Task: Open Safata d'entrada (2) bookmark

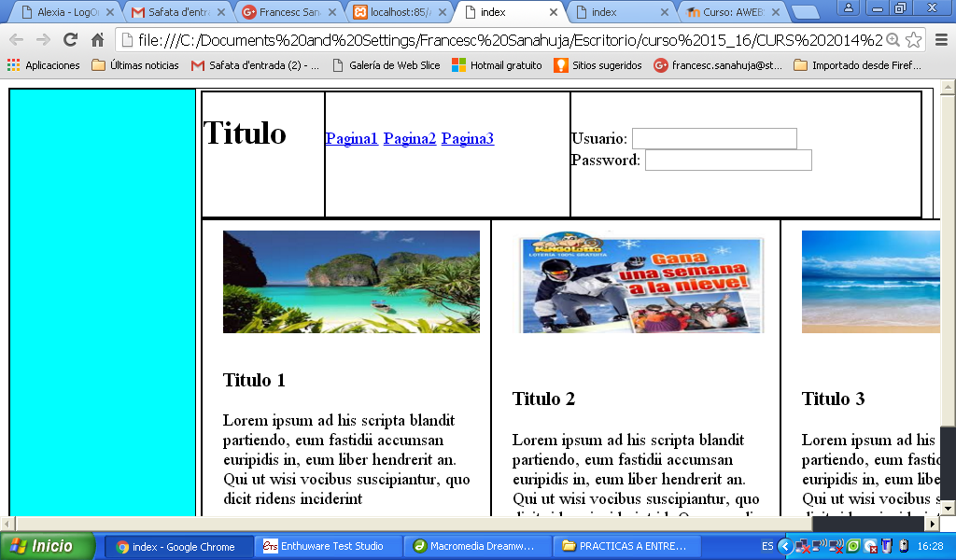Action: coord(255,65)
